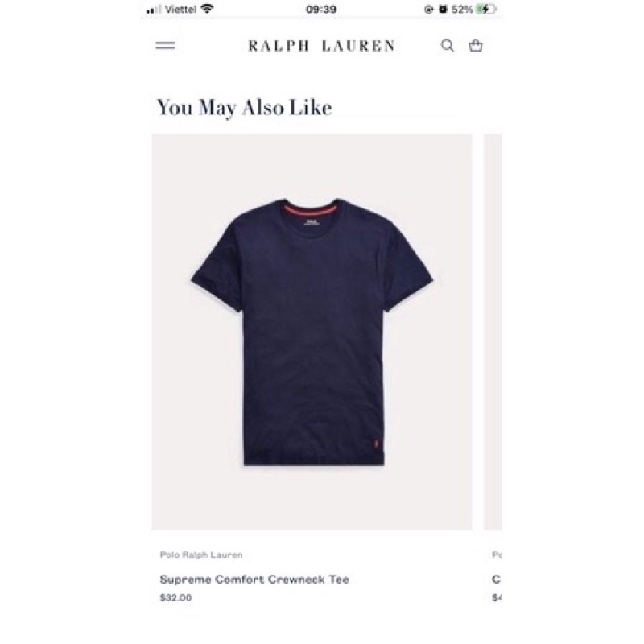Tap the alarm clock status icon
Viewport: 644px width, 644px height.
(x=443, y=9)
